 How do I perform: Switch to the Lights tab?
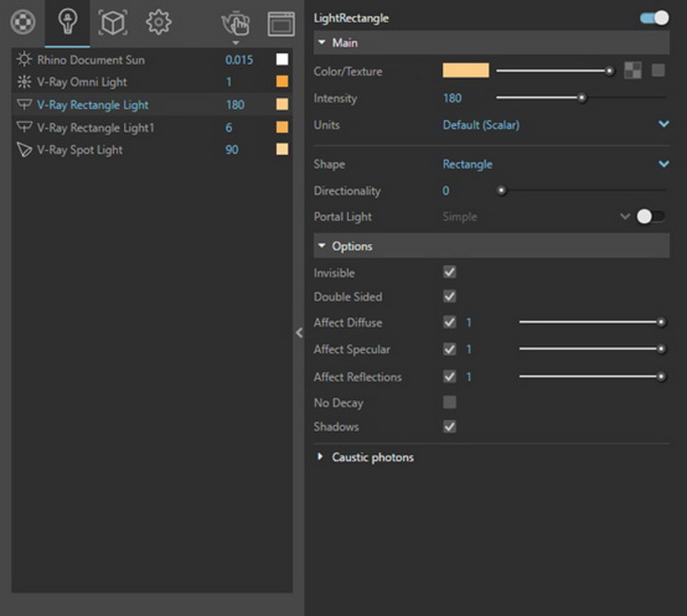(67, 23)
